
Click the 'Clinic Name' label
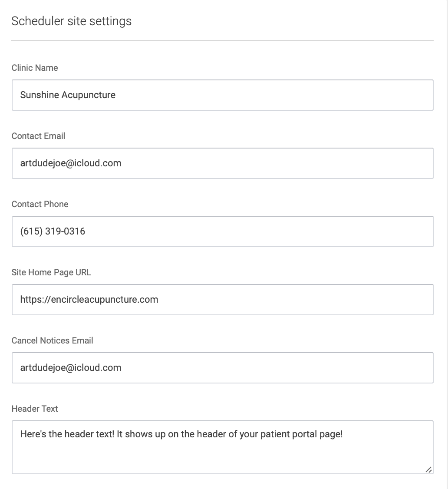click(35, 68)
